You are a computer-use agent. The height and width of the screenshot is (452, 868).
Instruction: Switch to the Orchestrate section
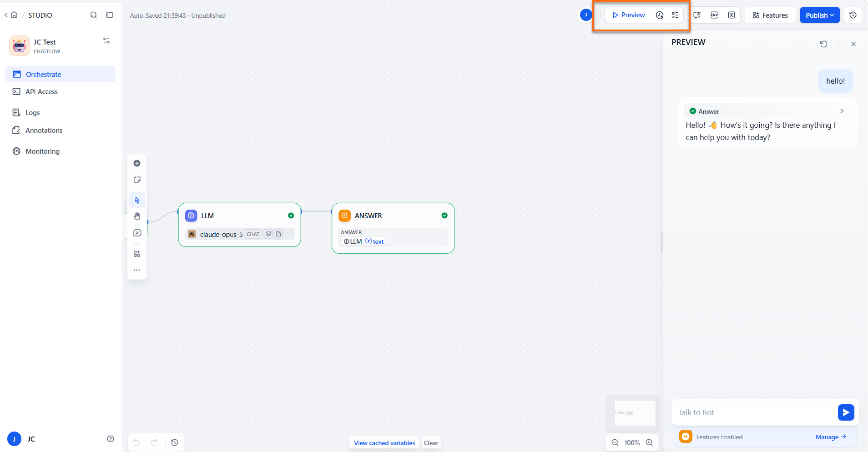[60, 74]
